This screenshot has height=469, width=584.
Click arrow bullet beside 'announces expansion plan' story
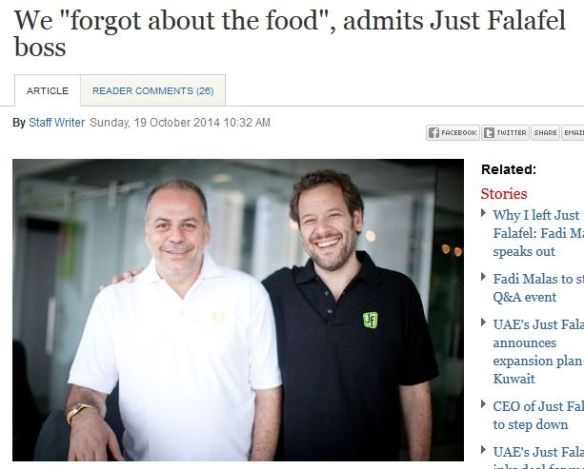tap(484, 323)
